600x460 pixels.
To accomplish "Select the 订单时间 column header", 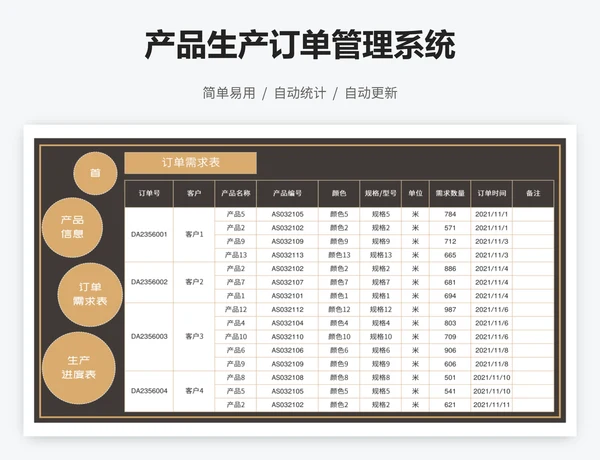I will [x=492, y=193].
